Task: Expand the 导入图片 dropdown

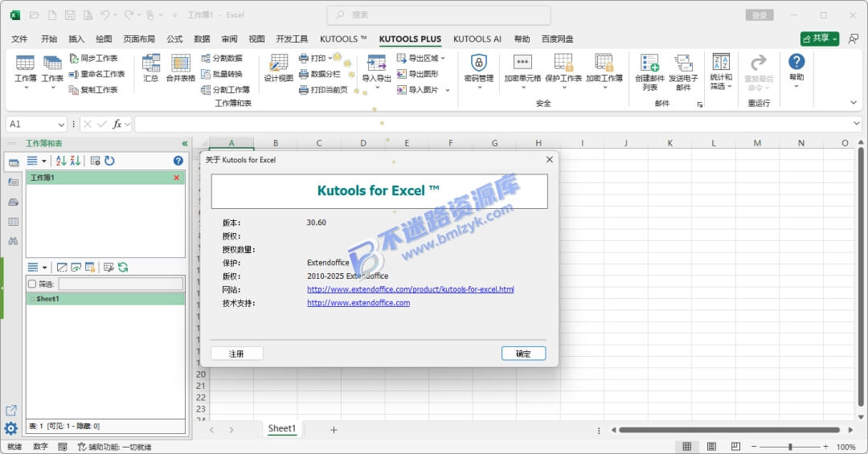Action: [448, 90]
